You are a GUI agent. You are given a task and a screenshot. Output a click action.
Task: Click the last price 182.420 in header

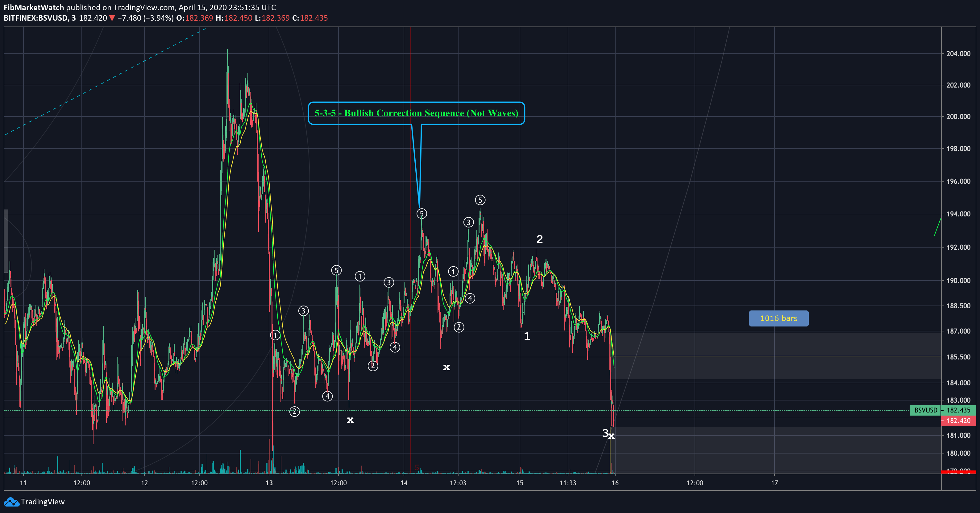pos(93,18)
